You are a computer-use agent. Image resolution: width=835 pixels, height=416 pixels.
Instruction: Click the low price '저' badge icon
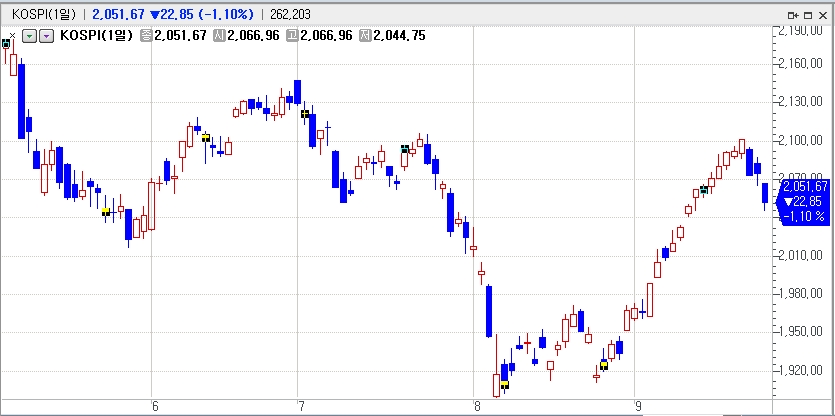tap(364, 36)
